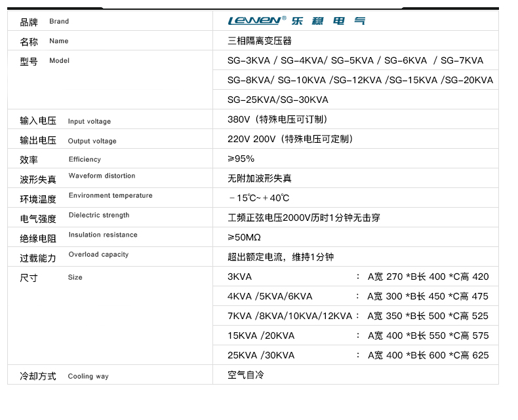Click the 空气自冷 cooling way value
This screenshot has height=420, width=518.
tap(245, 375)
